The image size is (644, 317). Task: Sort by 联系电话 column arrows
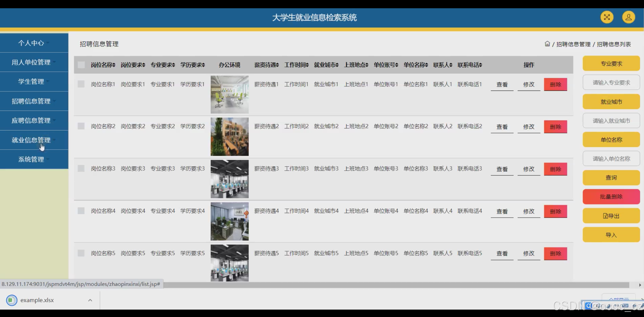(481, 65)
